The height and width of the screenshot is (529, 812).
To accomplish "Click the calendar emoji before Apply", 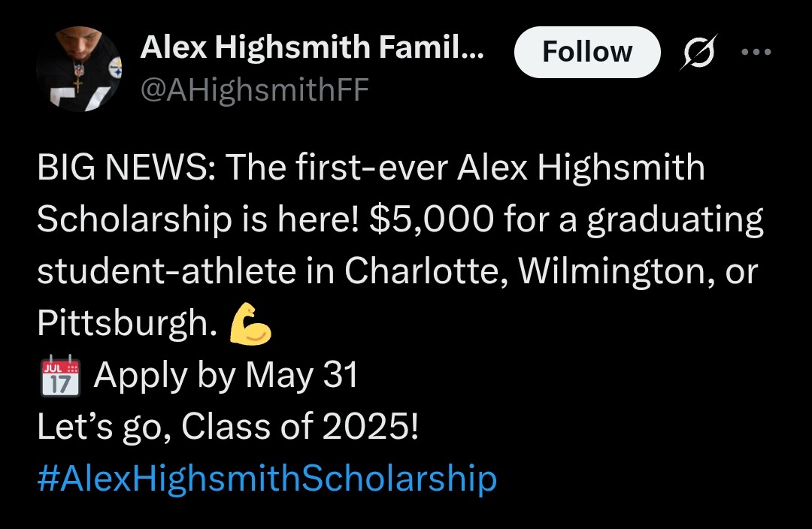I will [61, 376].
